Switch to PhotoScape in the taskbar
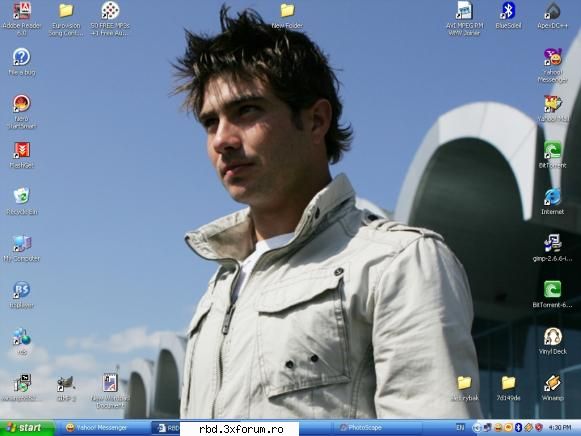The height and width of the screenshot is (436, 581). (x=377, y=428)
